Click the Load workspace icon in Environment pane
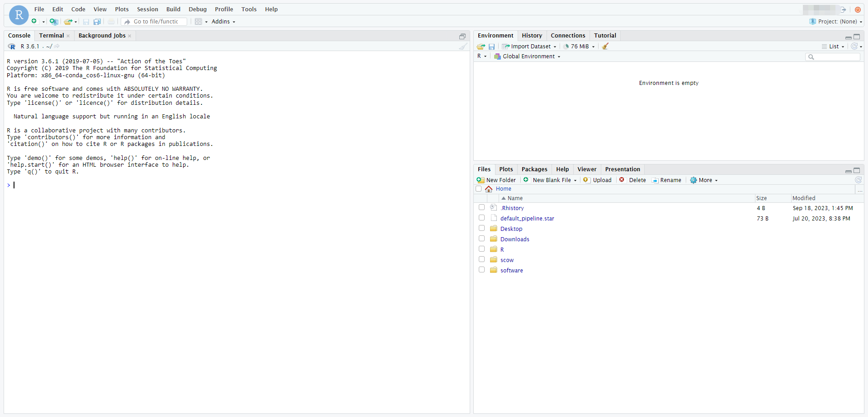This screenshot has height=417, width=868. pos(481,47)
